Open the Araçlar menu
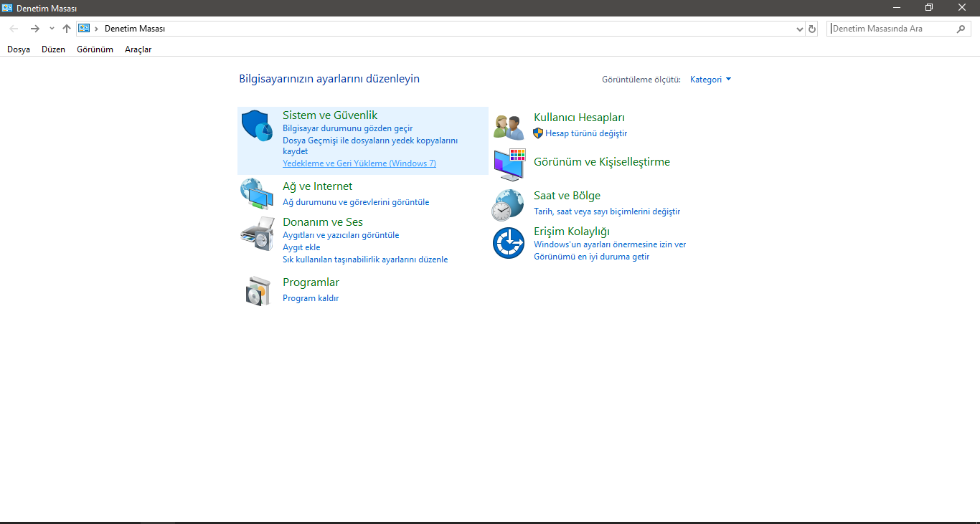 pyautogui.click(x=138, y=49)
